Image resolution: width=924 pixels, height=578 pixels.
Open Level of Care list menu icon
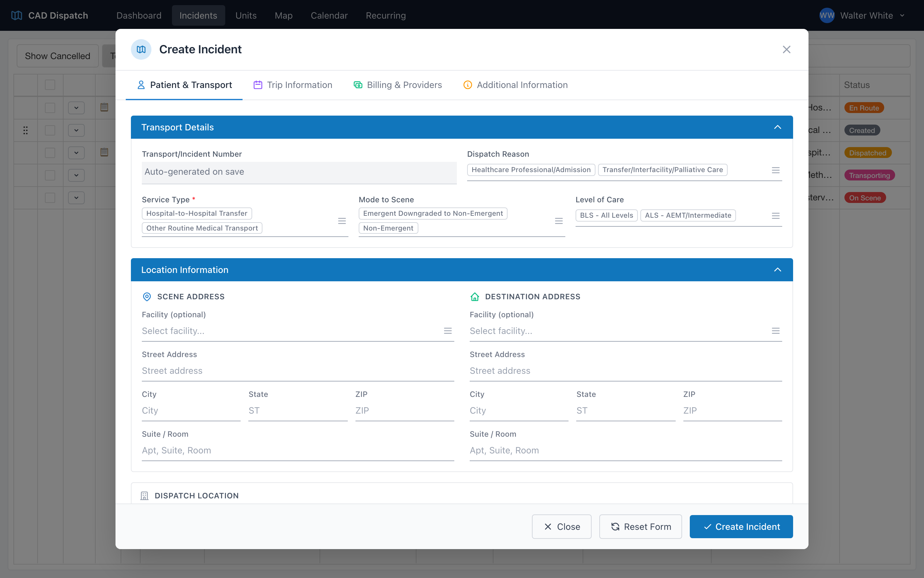point(775,215)
